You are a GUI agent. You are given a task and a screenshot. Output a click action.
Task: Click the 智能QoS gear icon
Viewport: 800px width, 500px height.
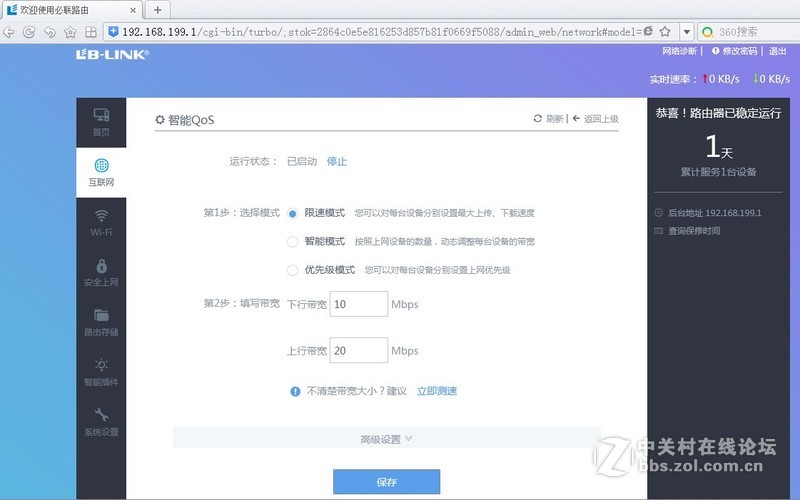click(x=160, y=119)
